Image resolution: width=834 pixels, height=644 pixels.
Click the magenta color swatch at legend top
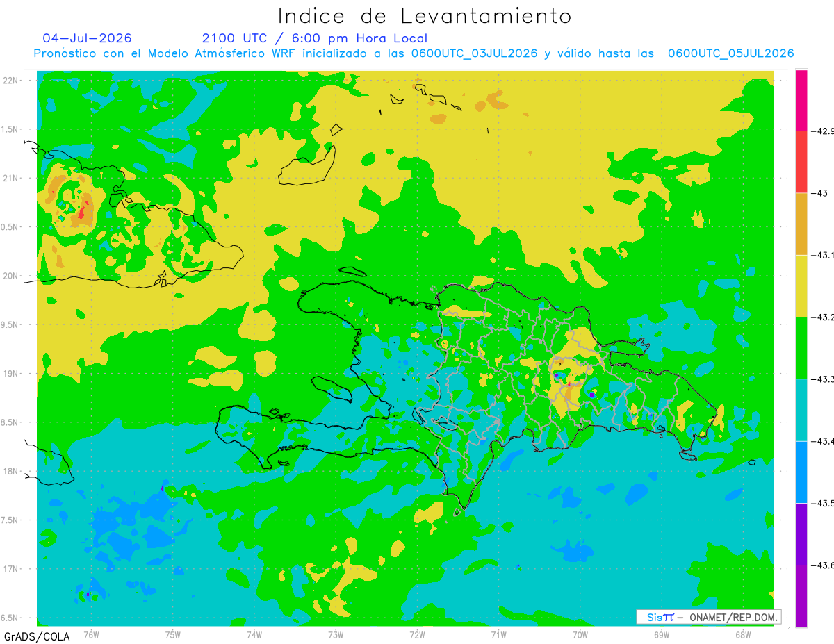click(x=801, y=100)
